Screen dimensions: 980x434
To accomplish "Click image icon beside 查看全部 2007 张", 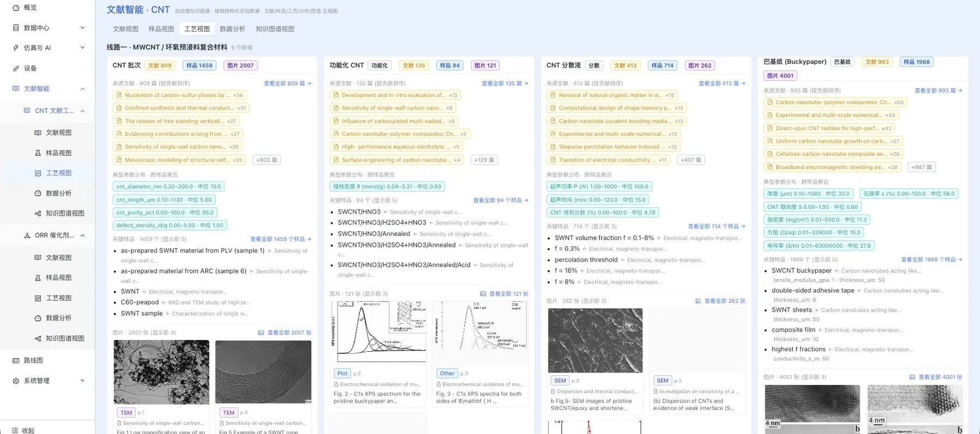I will 261,333.
